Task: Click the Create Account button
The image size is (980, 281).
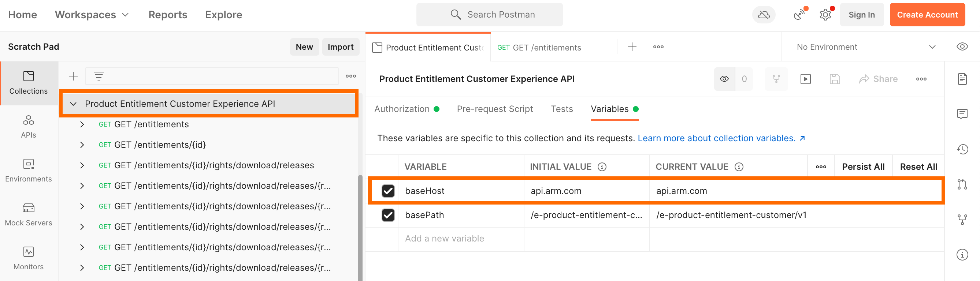Action: point(927,15)
